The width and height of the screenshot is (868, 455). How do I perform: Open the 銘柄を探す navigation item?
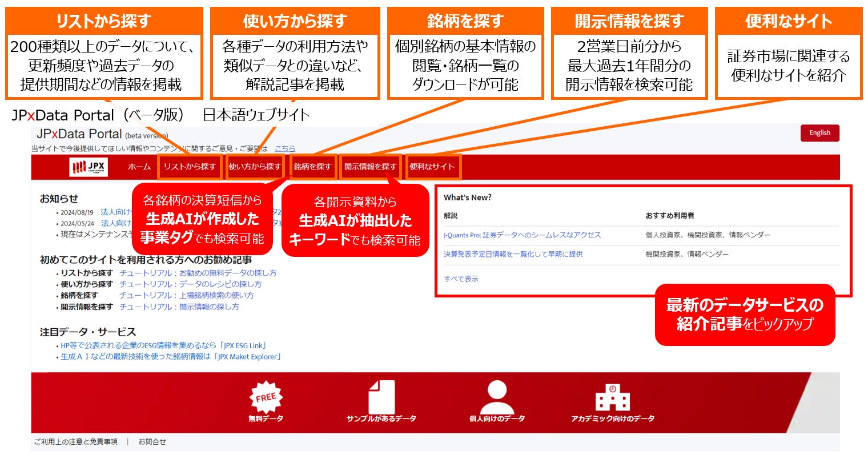point(312,167)
